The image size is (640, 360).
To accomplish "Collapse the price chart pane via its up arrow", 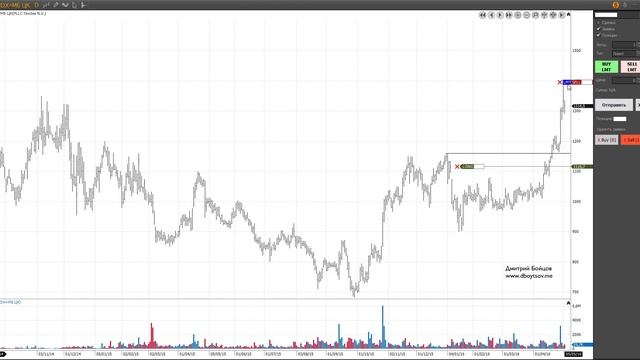I will (x=569, y=15).
